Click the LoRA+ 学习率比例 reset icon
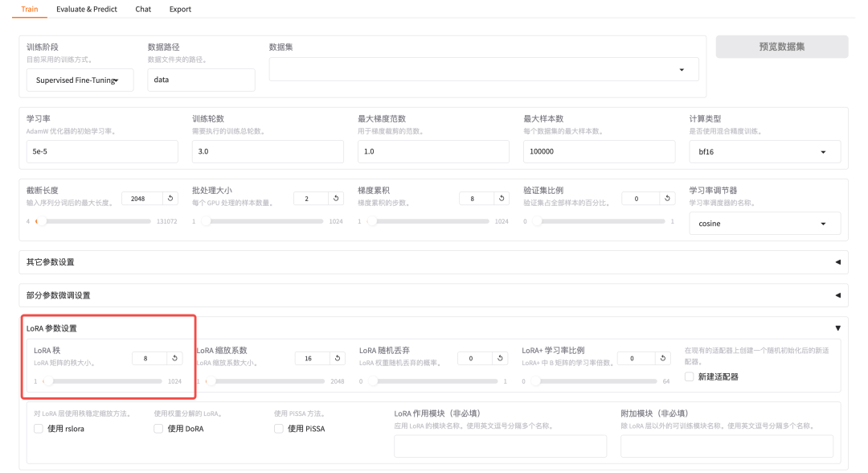 (x=662, y=358)
